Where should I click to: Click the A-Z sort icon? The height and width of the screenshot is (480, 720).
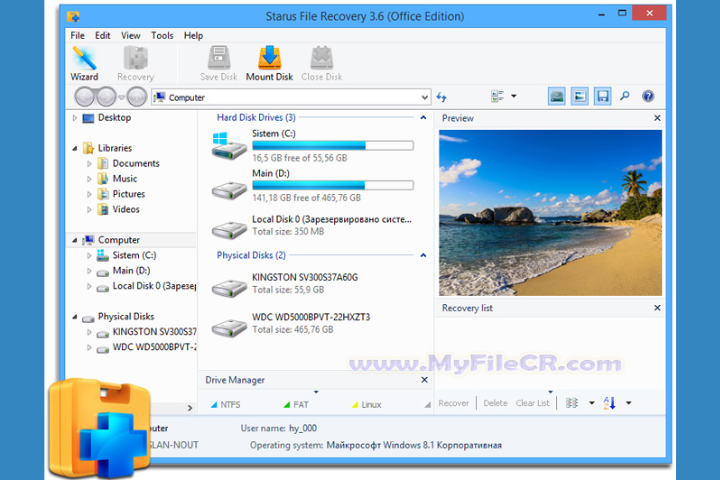click(x=609, y=403)
